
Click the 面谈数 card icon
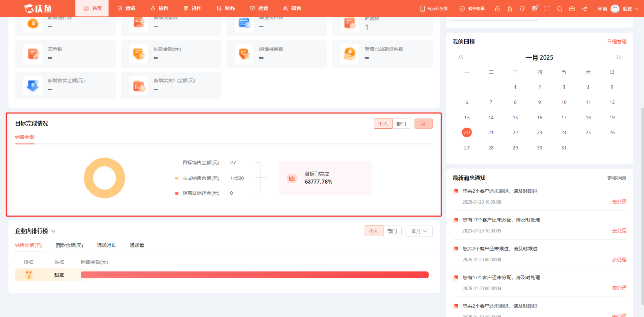350,22
